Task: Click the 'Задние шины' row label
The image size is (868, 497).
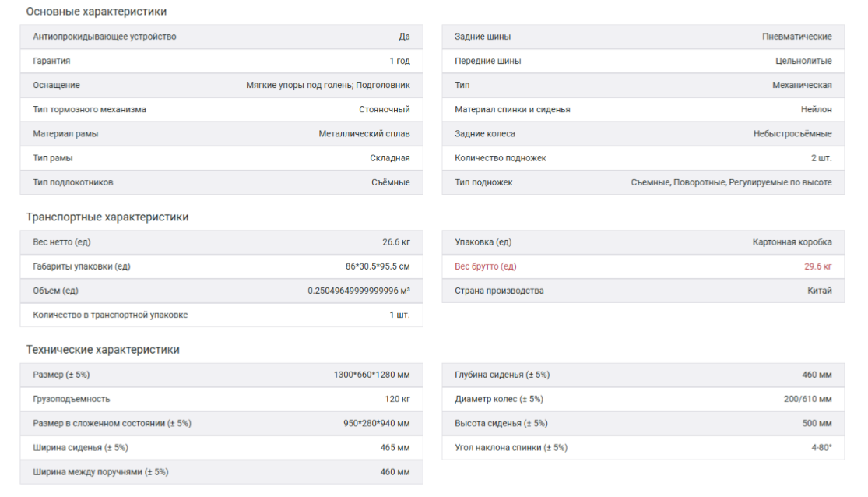Action: [x=483, y=37]
